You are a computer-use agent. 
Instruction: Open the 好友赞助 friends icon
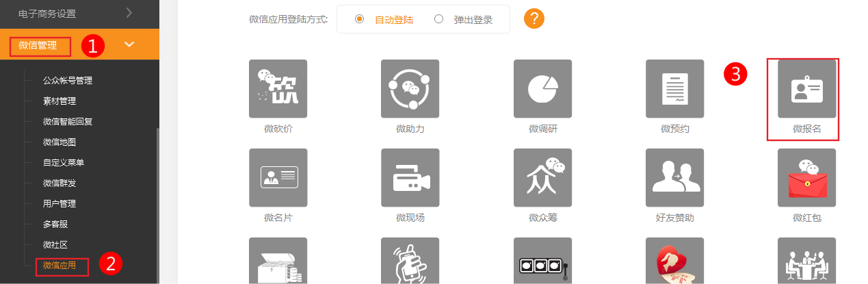(674, 178)
